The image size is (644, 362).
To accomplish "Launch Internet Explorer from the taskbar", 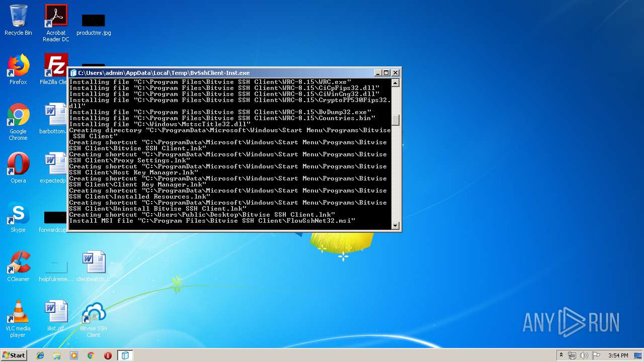I will (40, 355).
